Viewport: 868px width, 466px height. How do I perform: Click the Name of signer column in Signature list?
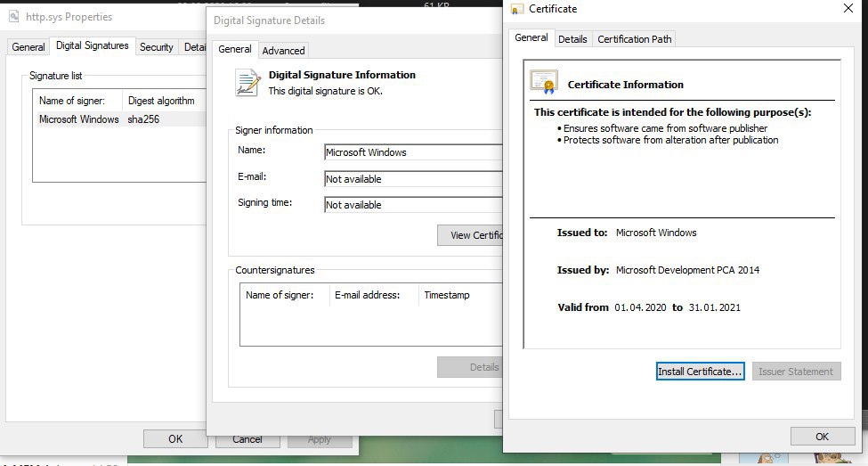[78, 101]
